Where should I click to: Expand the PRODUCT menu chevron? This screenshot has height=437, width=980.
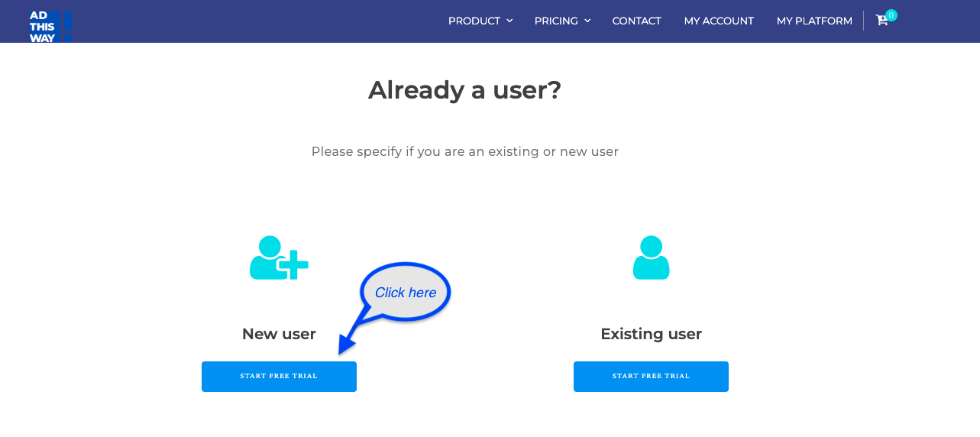coord(509,21)
